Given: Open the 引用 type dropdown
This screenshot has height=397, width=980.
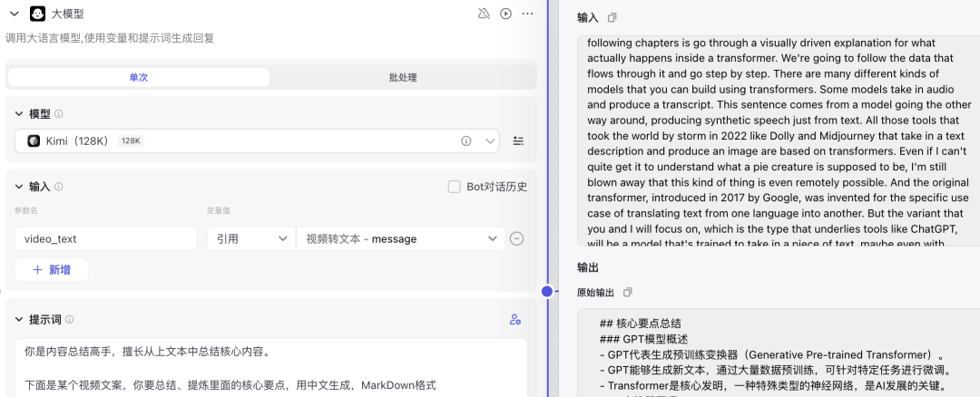Looking at the screenshot, I should pyautogui.click(x=251, y=238).
